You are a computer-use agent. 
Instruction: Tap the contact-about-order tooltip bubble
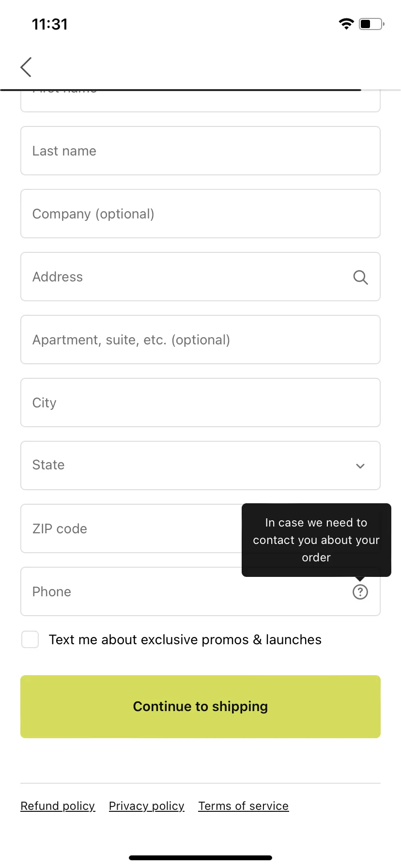click(x=316, y=540)
